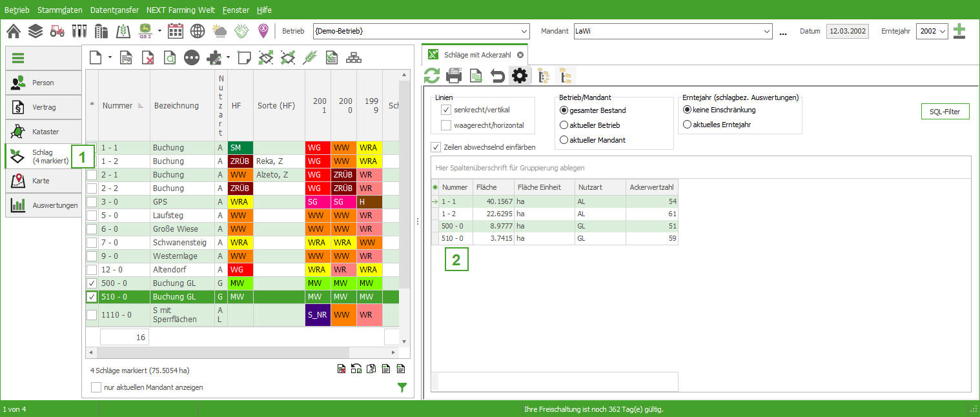
Task: Click the handshake icon in toolbar
Action: pos(241,31)
